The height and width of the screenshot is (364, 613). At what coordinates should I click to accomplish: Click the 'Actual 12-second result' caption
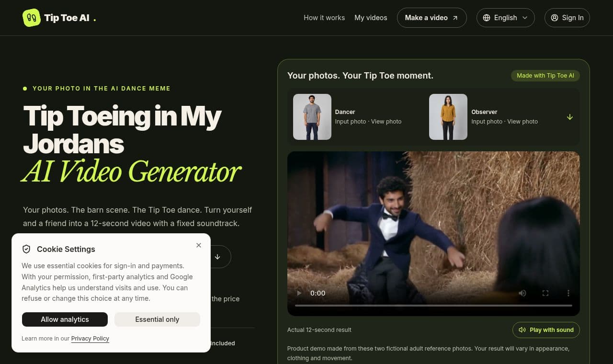click(319, 330)
